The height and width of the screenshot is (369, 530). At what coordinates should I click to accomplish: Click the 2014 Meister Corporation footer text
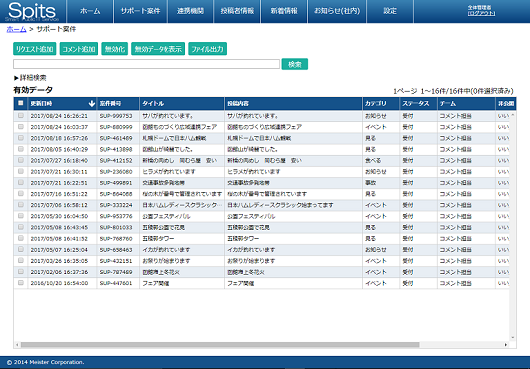[46, 362]
